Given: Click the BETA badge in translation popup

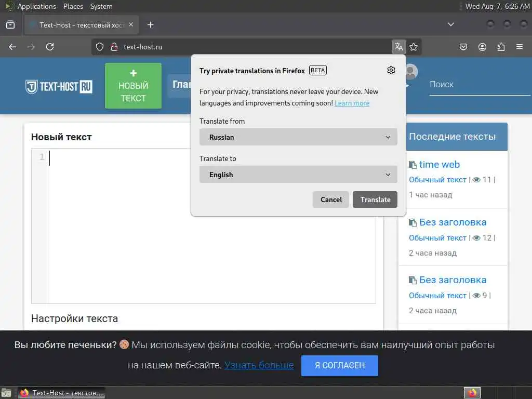Looking at the screenshot, I should 317,70.
